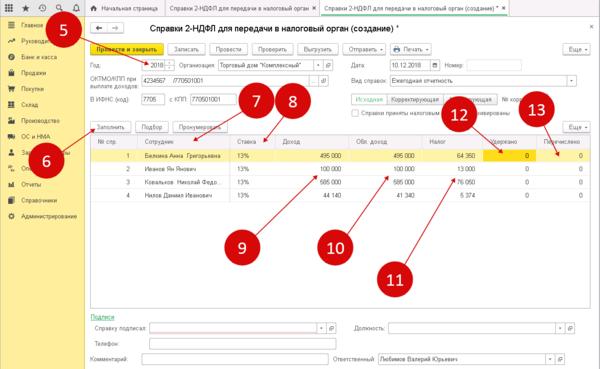The height and width of the screenshot is (369, 600).
Task: Increase year using the stepper arrows
Action: (x=170, y=63)
